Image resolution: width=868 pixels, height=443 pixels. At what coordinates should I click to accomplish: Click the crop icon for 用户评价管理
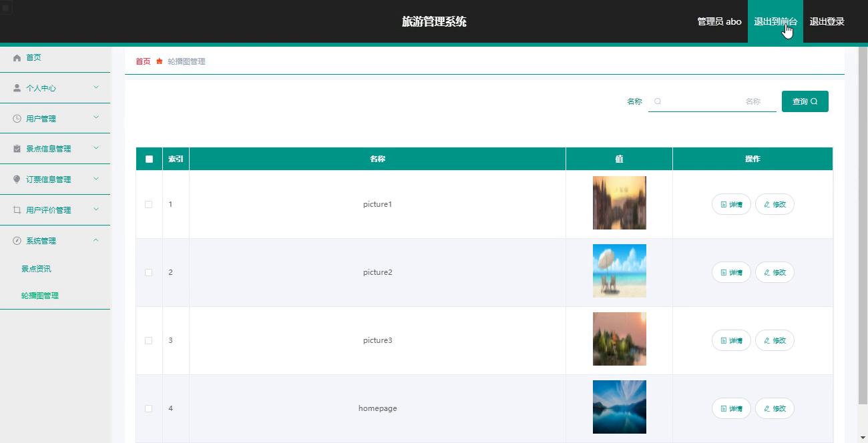pos(17,210)
